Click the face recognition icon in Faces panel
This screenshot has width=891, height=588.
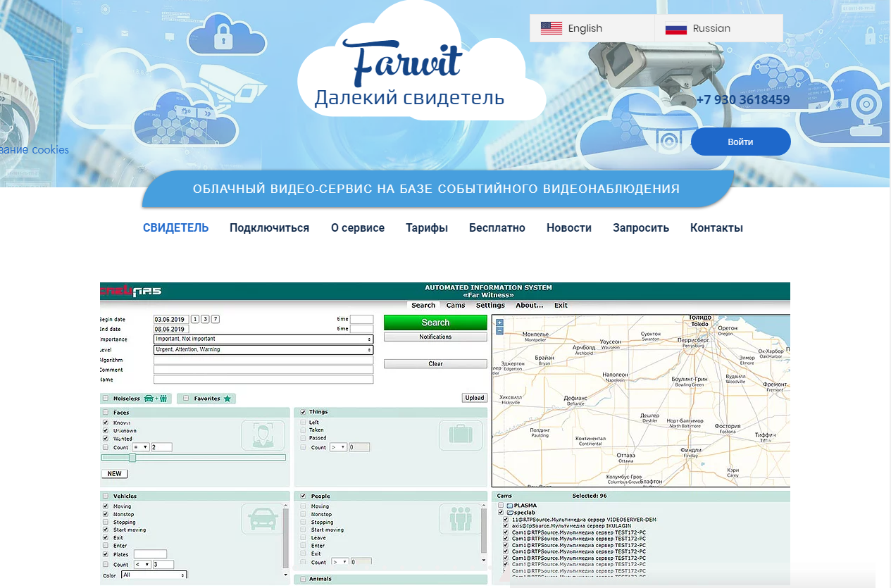pyautogui.click(x=263, y=435)
